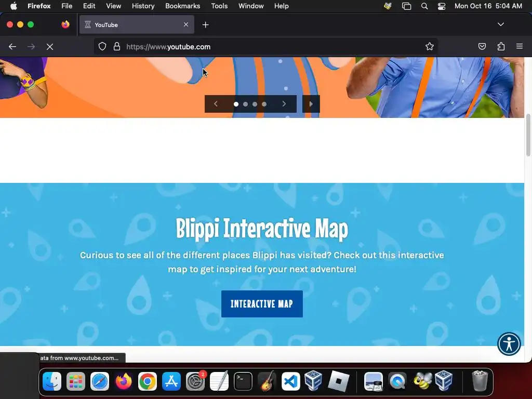
Task: Open the Edit menu
Action: 89,6
